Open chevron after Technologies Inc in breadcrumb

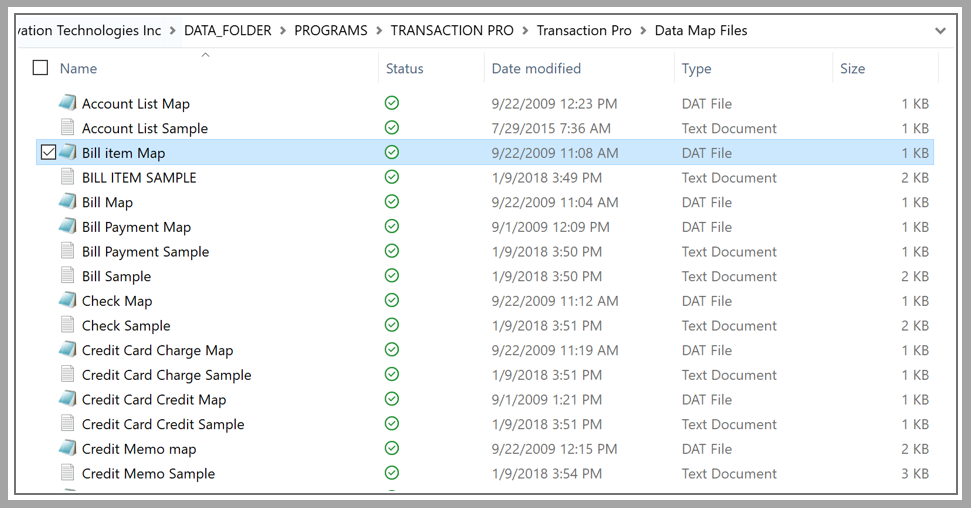172,30
